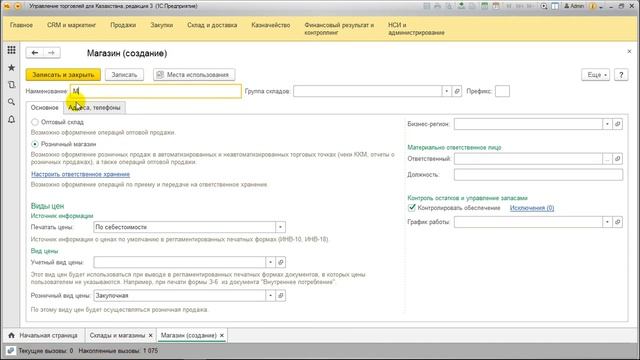Image resolution: width=640 pixels, height=360 pixels.
Task: Open the Группа складов field's linked item
Action: coord(457,91)
